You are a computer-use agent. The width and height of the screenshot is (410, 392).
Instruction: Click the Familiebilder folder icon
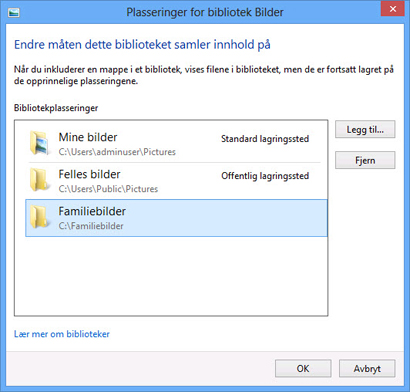(x=40, y=217)
